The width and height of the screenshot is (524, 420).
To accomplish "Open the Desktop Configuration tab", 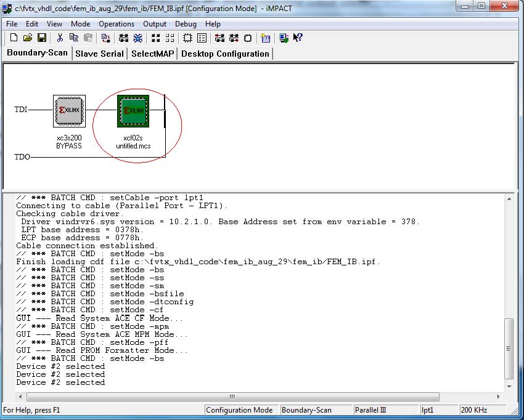I will (x=225, y=54).
